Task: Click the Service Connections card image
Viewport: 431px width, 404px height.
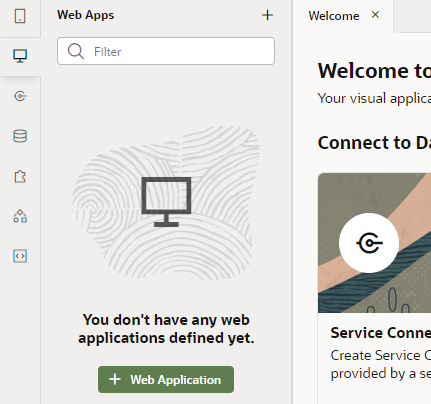Action: [x=374, y=243]
